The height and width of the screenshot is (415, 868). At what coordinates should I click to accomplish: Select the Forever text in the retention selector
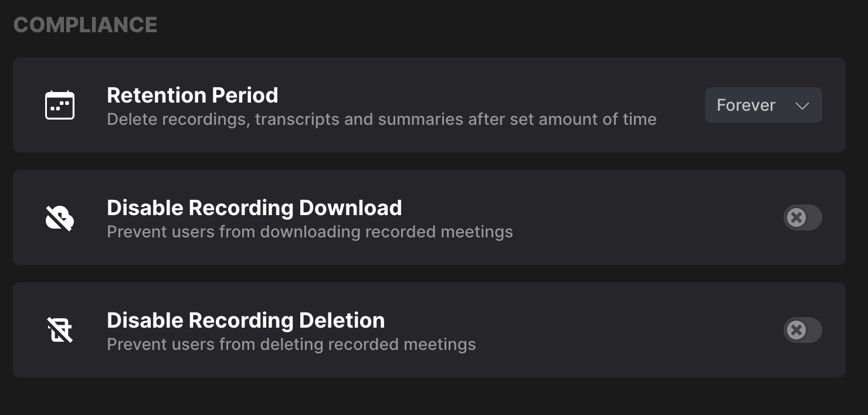pyautogui.click(x=746, y=105)
